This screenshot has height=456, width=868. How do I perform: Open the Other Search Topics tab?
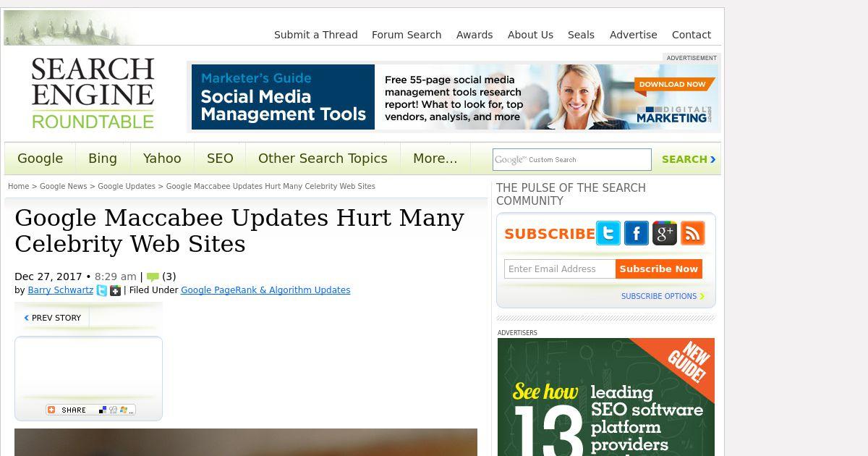point(323,159)
